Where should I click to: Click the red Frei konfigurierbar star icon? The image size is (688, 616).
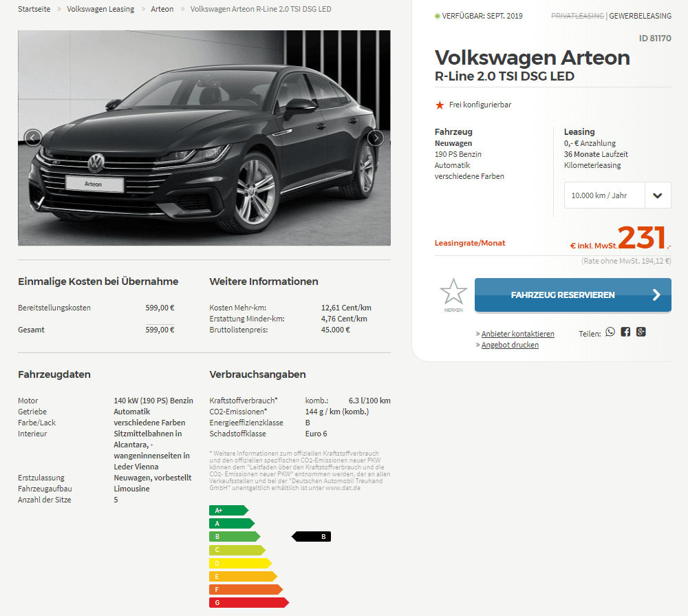[x=440, y=105]
